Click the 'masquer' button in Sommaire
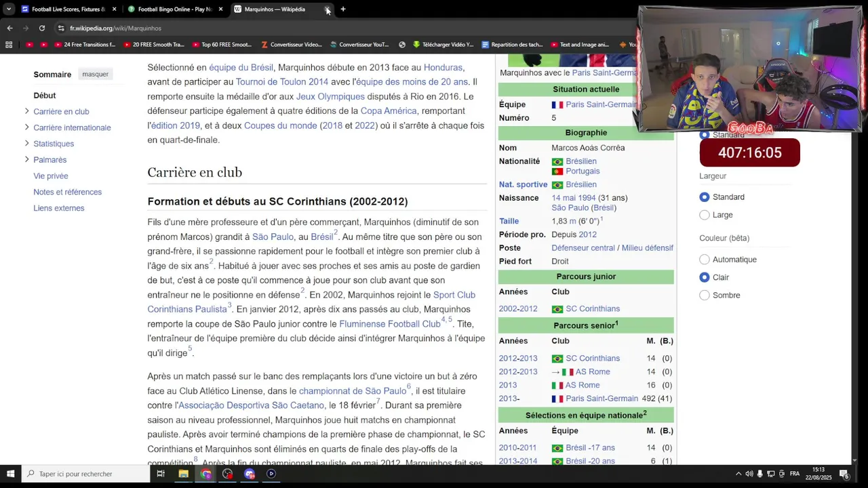 95,74
